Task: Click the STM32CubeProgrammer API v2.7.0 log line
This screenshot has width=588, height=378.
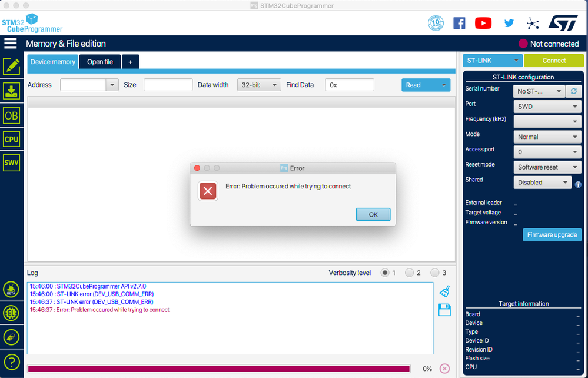Action: coord(88,286)
